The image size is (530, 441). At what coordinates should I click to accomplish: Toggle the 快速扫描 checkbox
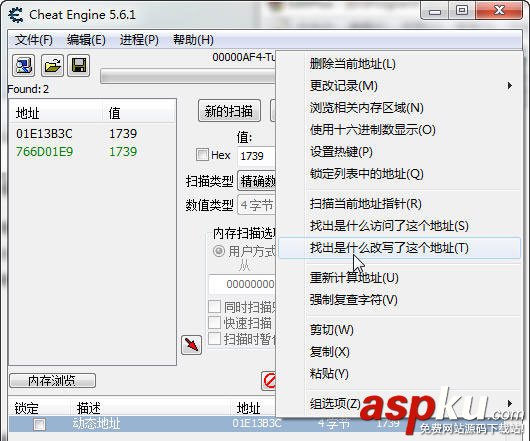214,323
